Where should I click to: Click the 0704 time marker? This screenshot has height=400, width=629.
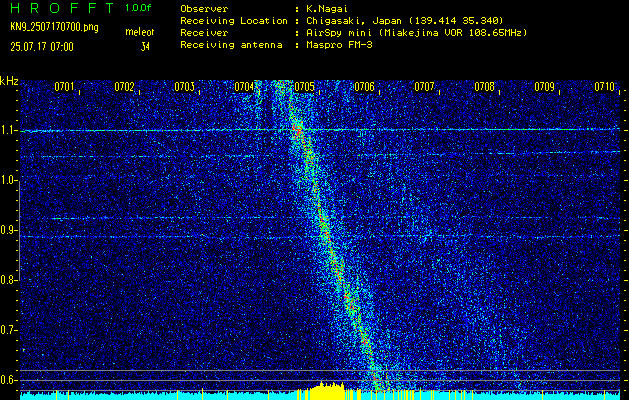point(244,87)
